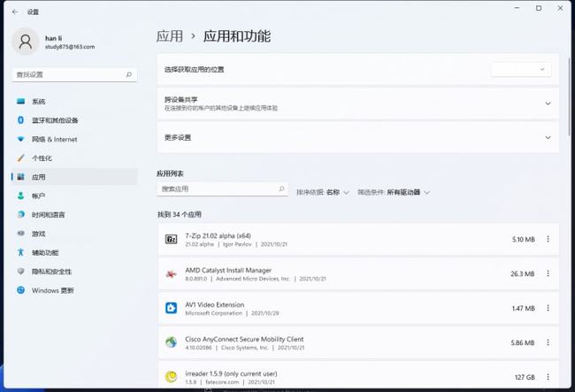
Task: Open more options for Cisco AnyConnect
Action: pos(548,342)
